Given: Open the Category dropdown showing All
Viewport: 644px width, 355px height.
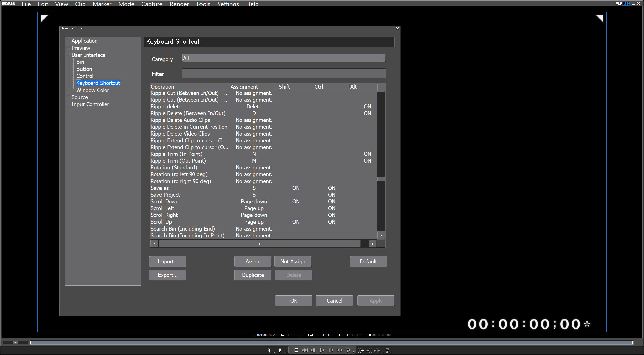Looking at the screenshot, I should pos(284,58).
